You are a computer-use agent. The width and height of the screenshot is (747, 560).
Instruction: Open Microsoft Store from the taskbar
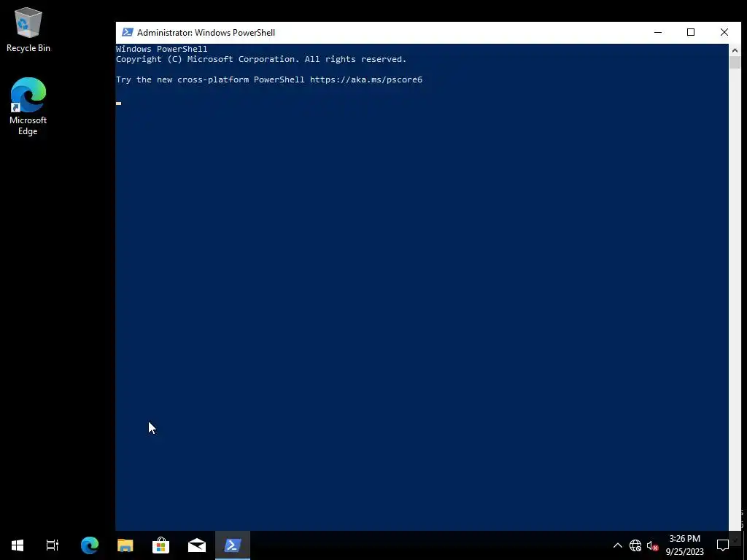[x=161, y=545]
